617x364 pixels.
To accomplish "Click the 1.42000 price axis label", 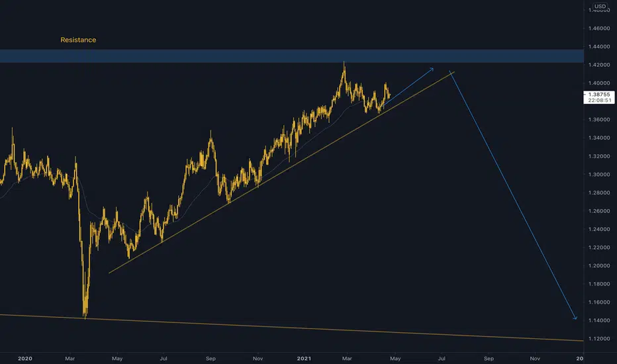I will pyautogui.click(x=599, y=65).
